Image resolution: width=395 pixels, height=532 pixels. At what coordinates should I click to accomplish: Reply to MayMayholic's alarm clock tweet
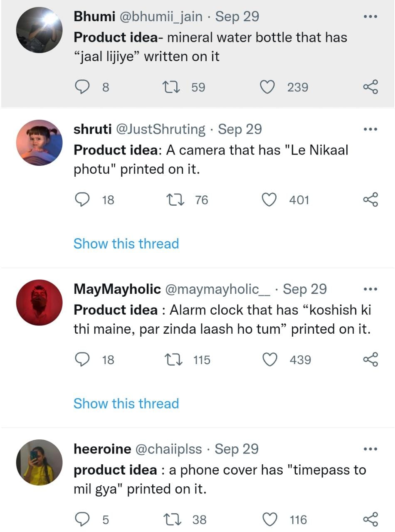pyautogui.click(x=82, y=360)
